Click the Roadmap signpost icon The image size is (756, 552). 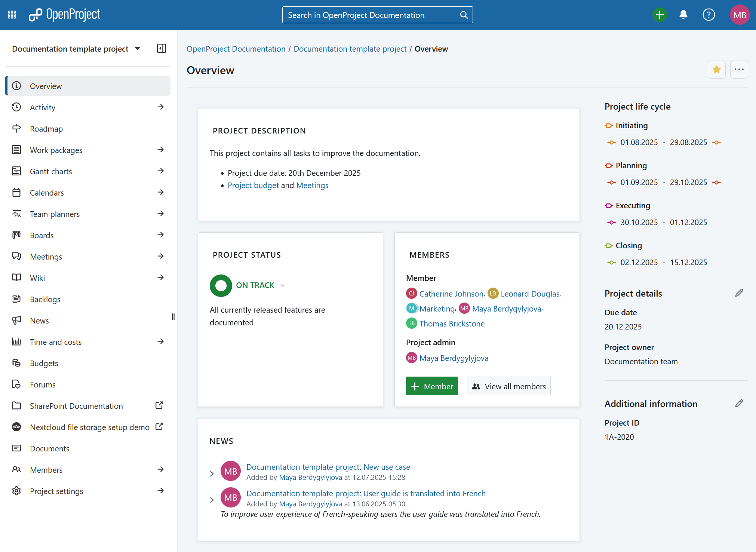[x=16, y=129]
